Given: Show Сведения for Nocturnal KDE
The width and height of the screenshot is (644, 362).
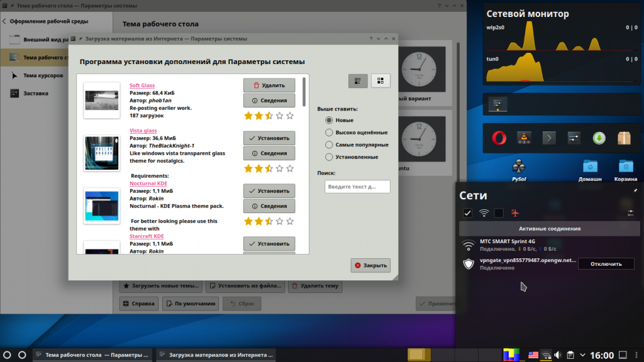Looking at the screenshot, I should point(269,206).
